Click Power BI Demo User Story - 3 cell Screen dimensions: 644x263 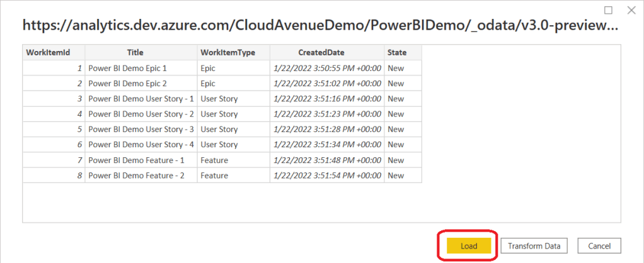coord(141,130)
